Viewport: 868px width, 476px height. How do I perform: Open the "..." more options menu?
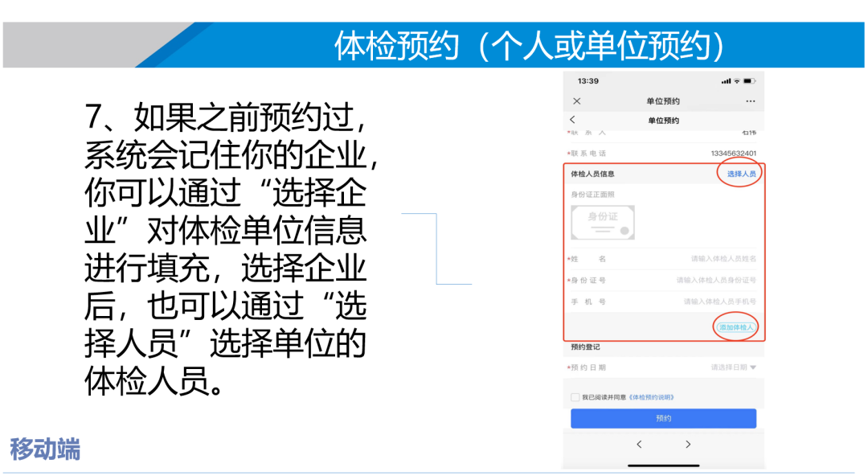(x=750, y=101)
